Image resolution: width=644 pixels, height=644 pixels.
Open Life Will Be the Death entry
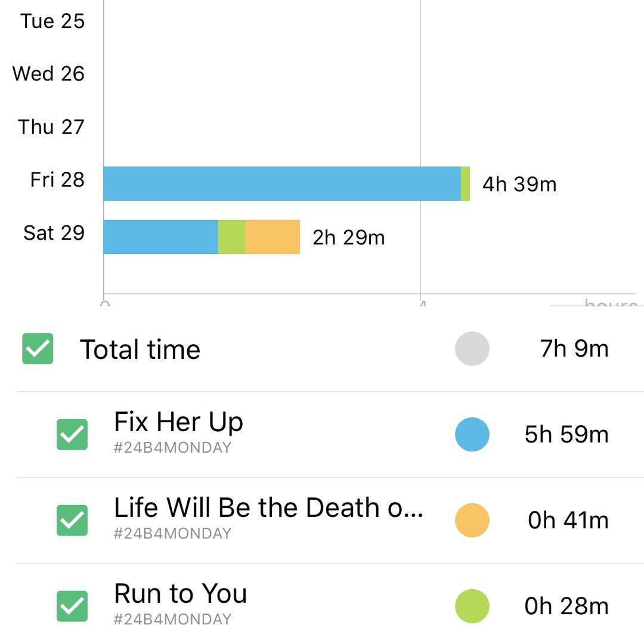(x=268, y=509)
